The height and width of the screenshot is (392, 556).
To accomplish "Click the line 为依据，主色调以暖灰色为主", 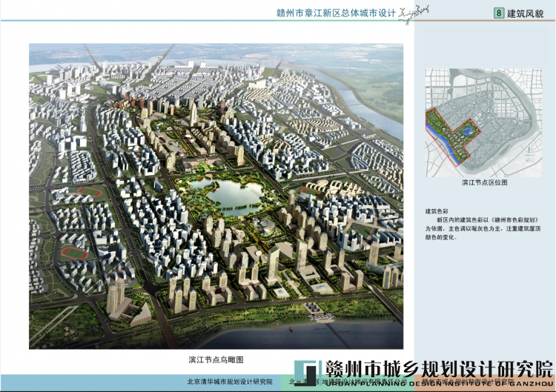I will coord(483,229).
